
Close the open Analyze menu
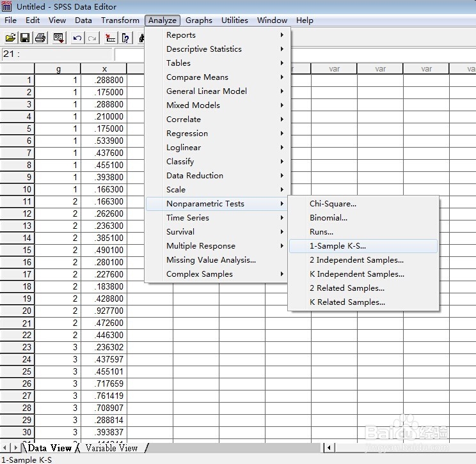(x=163, y=20)
